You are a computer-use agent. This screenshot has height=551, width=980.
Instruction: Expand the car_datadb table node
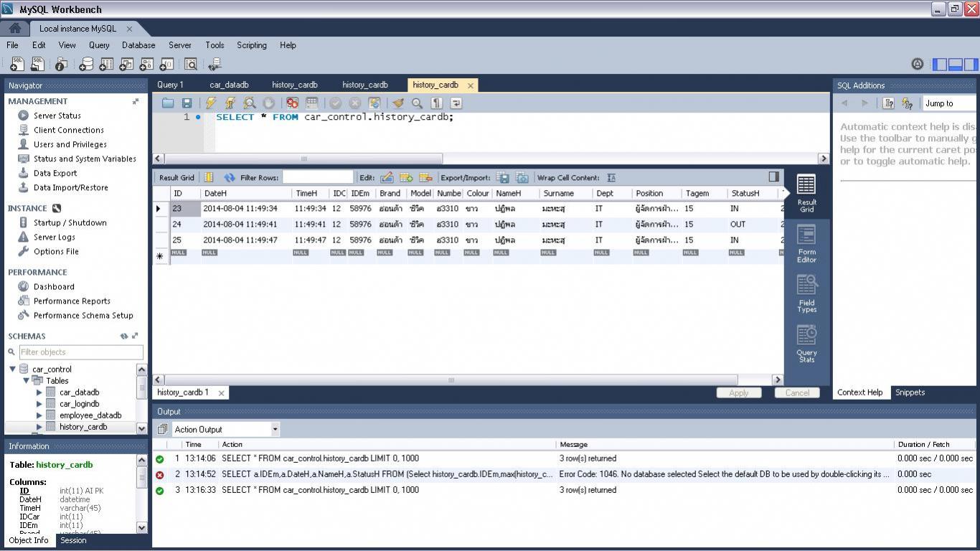pyautogui.click(x=39, y=392)
